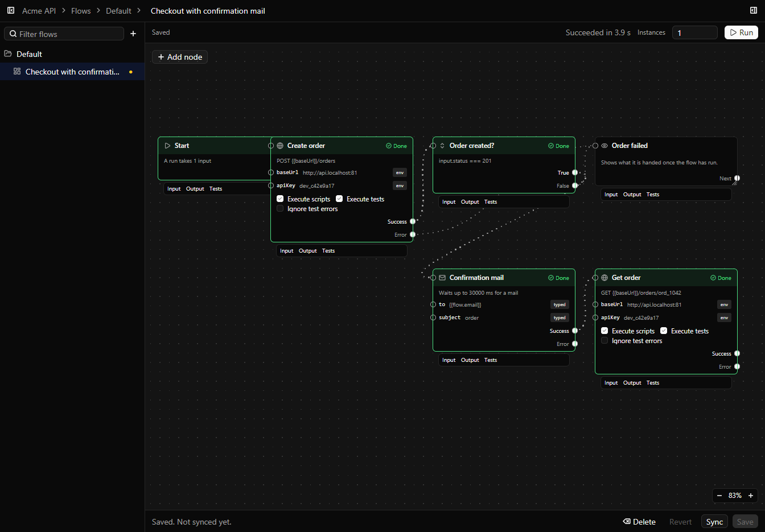The height and width of the screenshot is (532, 765).
Task: Open the typed badge for the to field
Action: click(560, 304)
